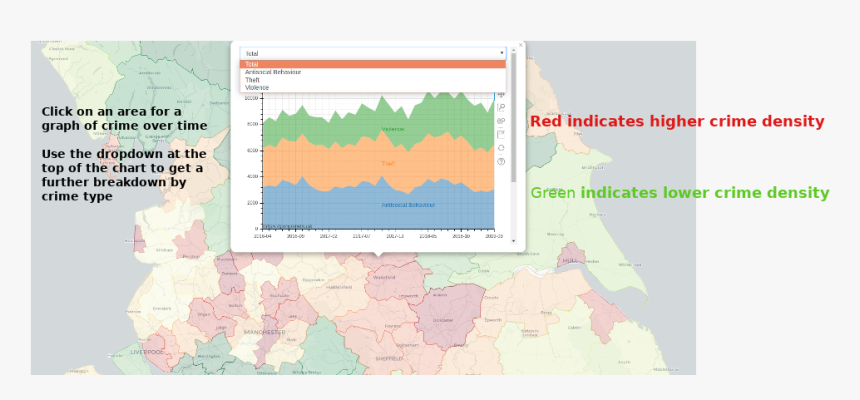Open the crime type dropdown showing Total

tap(373, 53)
